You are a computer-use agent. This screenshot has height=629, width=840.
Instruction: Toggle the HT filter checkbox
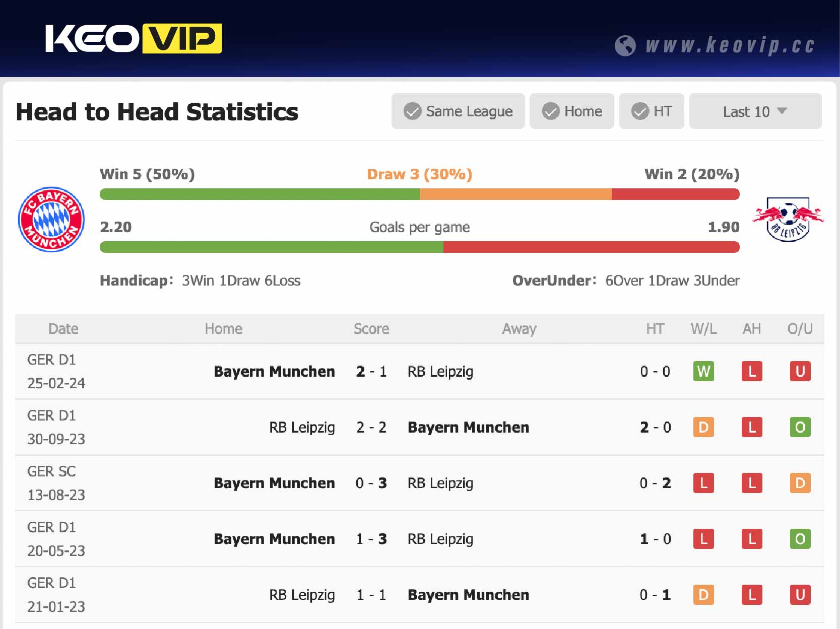(640, 111)
